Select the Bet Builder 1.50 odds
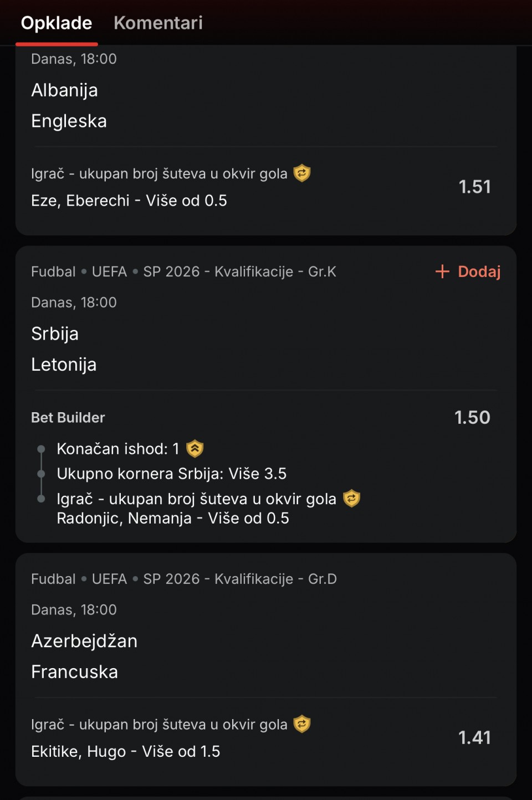The height and width of the screenshot is (800, 532). click(472, 417)
